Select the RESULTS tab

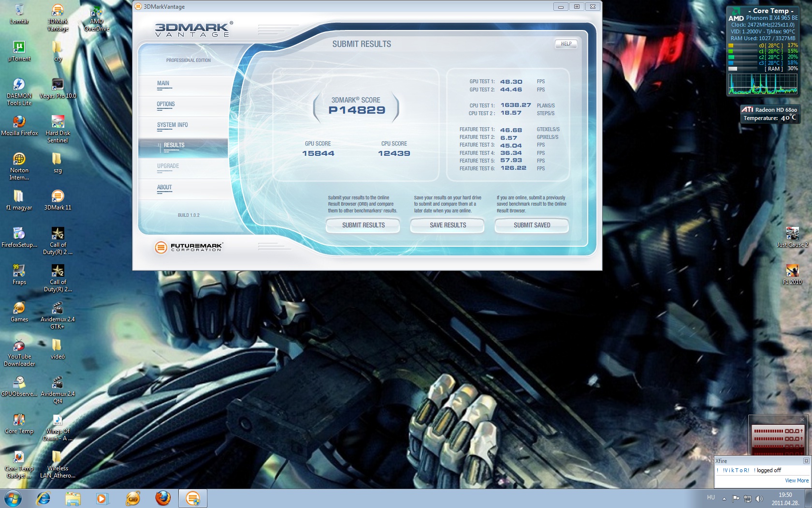(x=183, y=148)
